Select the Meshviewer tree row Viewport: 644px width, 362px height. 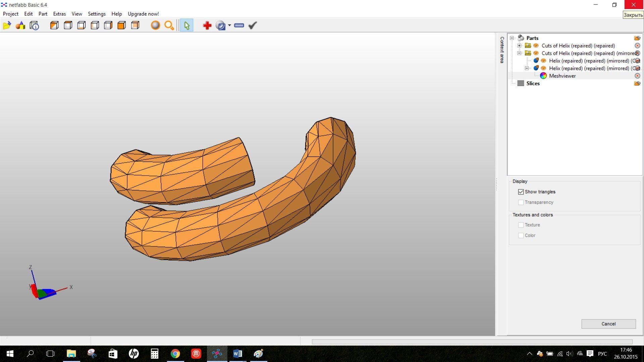point(575,76)
